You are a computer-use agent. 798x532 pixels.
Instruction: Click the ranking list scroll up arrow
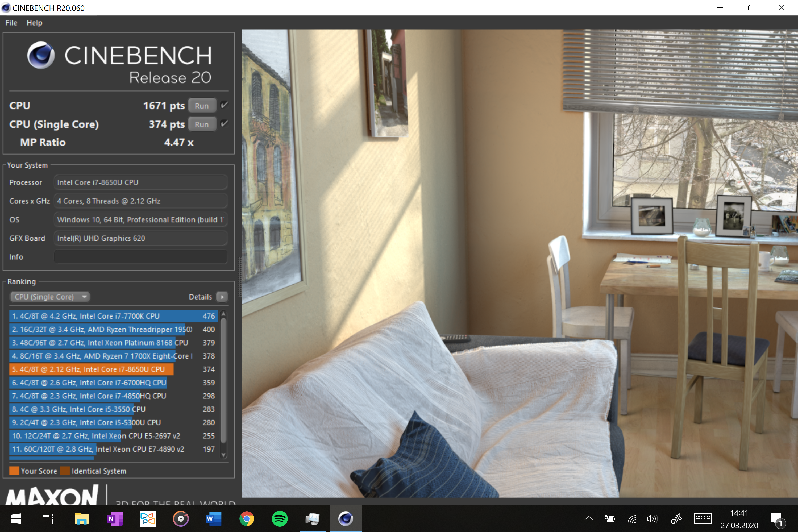(x=223, y=314)
